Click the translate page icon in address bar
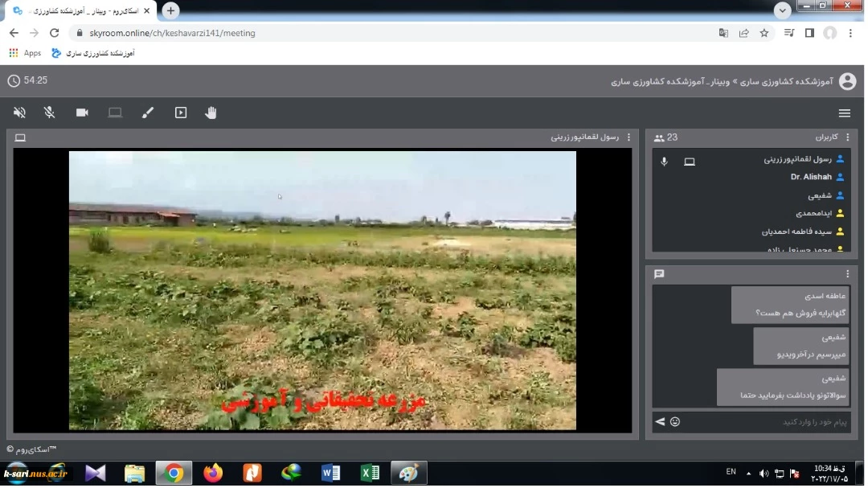Viewport: 868px width, 488px height. [723, 33]
